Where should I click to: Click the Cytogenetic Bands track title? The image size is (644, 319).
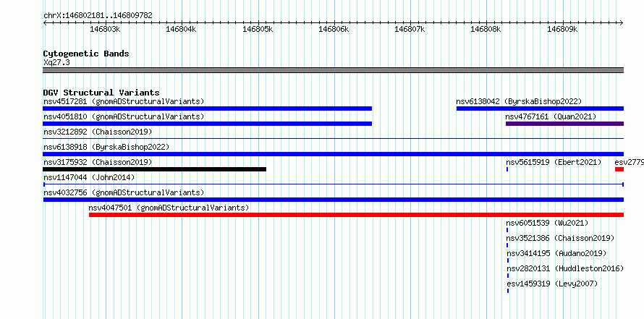click(86, 54)
